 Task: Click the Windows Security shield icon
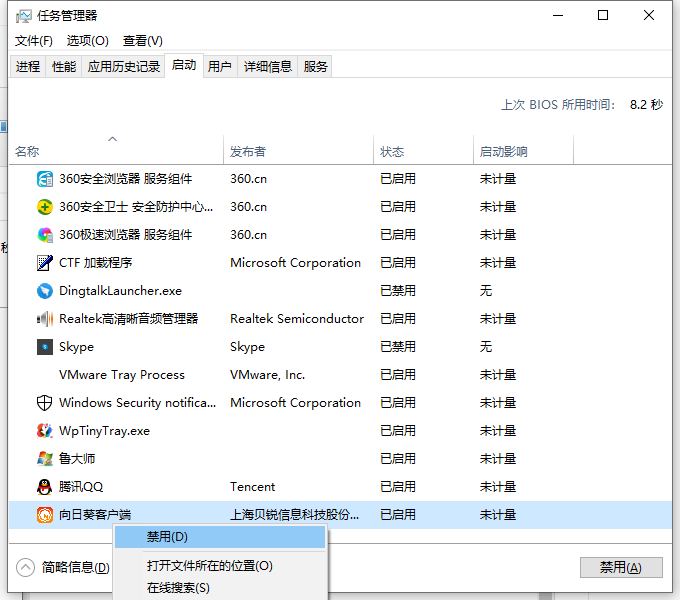click(x=45, y=403)
